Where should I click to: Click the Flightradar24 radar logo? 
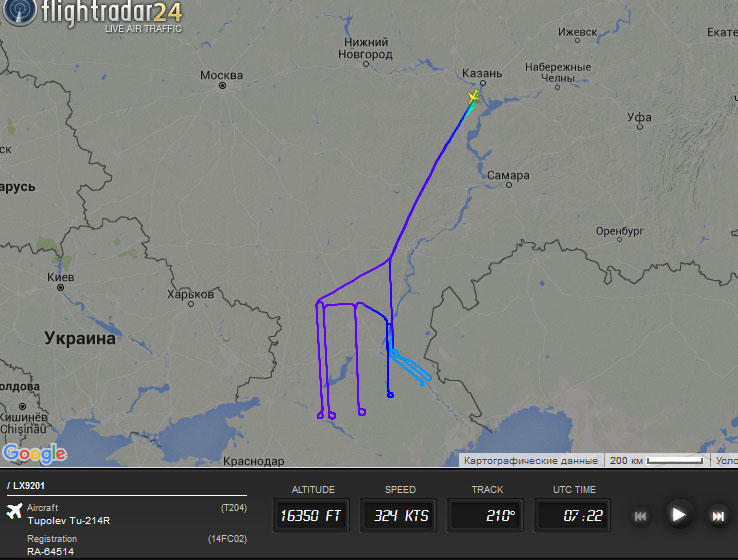(20, 10)
